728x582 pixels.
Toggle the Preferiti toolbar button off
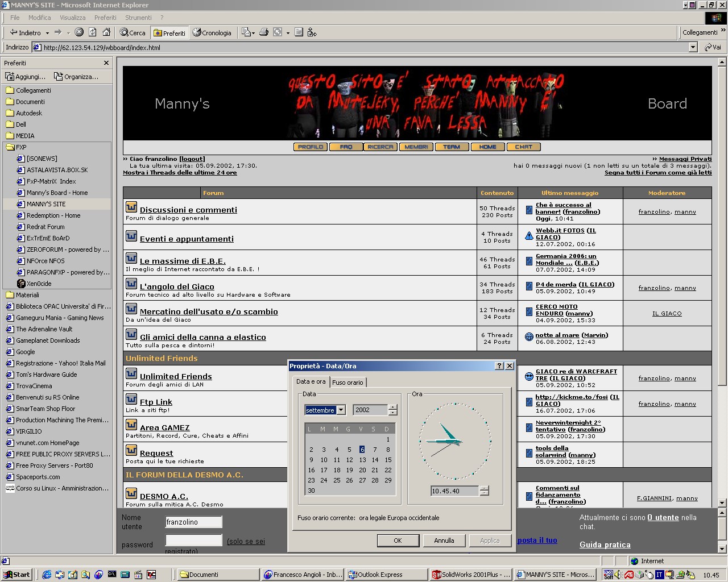pos(169,33)
